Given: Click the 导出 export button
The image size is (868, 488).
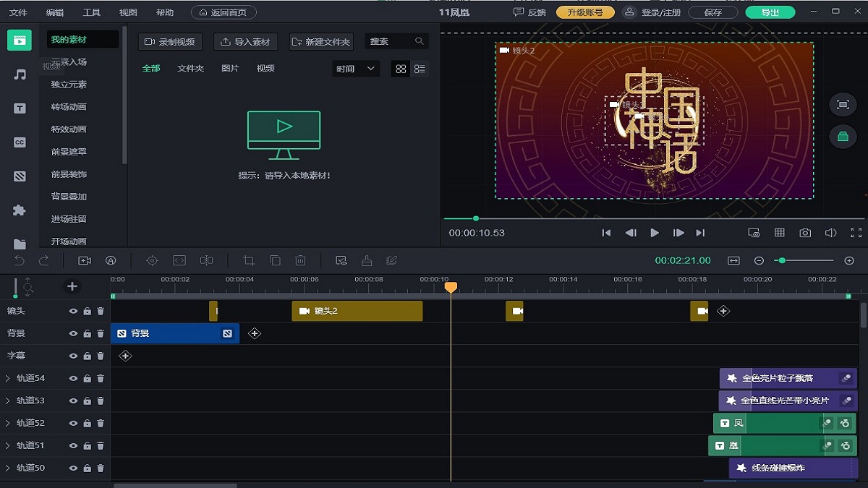Looking at the screenshot, I should pos(770,12).
